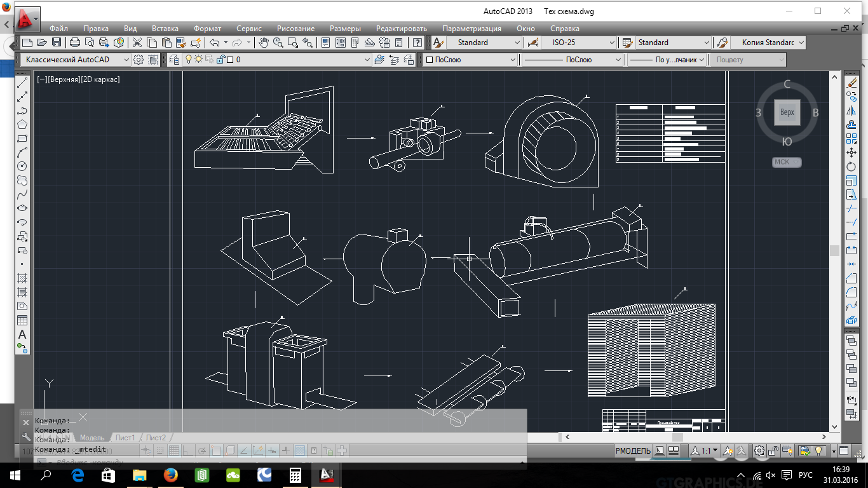Select the Multiline Text 'A' tool
This screenshot has width=868, height=488.
click(22, 334)
